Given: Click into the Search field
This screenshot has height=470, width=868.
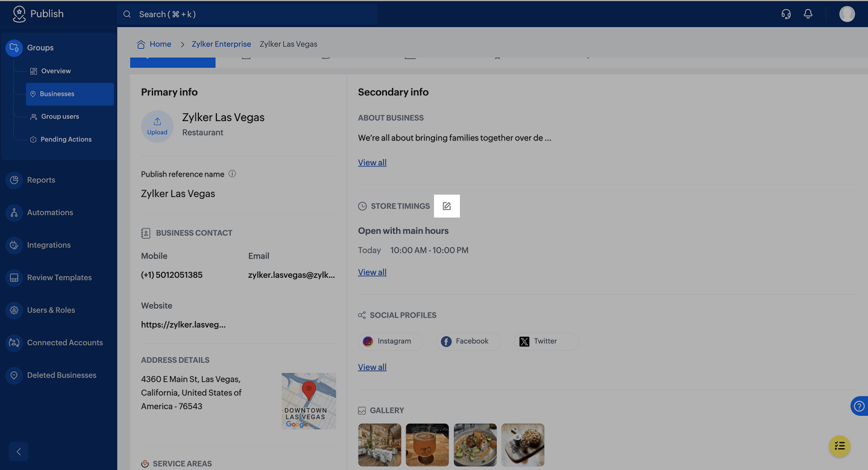Looking at the screenshot, I should click(x=247, y=14).
